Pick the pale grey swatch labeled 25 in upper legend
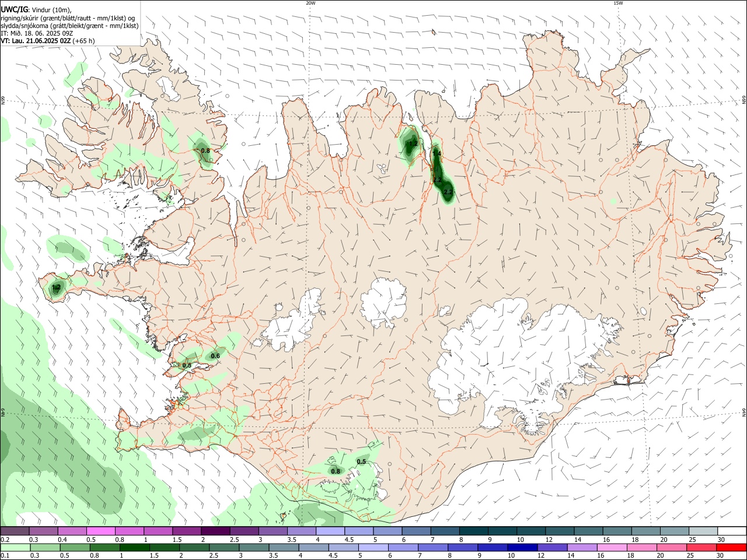747x560 pixels. coord(703,531)
